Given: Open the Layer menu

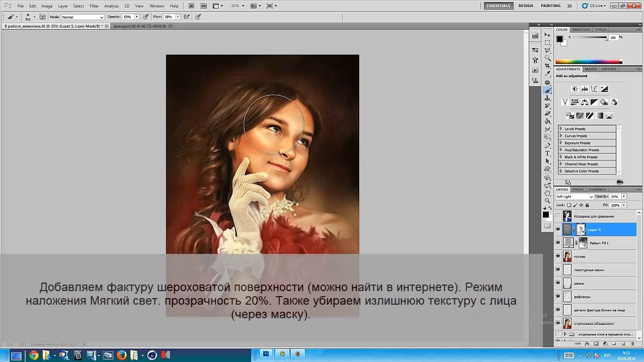Looking at the screenshot, I should (x=63, y=6).
